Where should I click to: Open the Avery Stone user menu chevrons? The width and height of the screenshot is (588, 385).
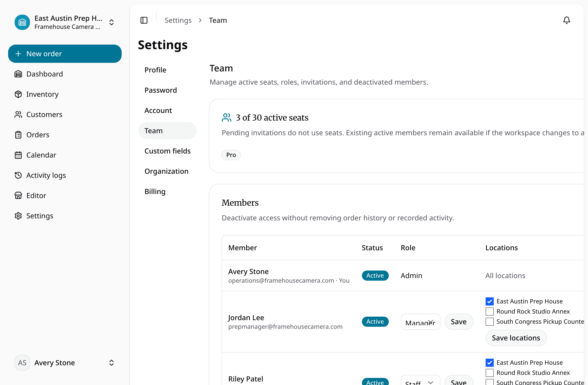pos(112,363)
